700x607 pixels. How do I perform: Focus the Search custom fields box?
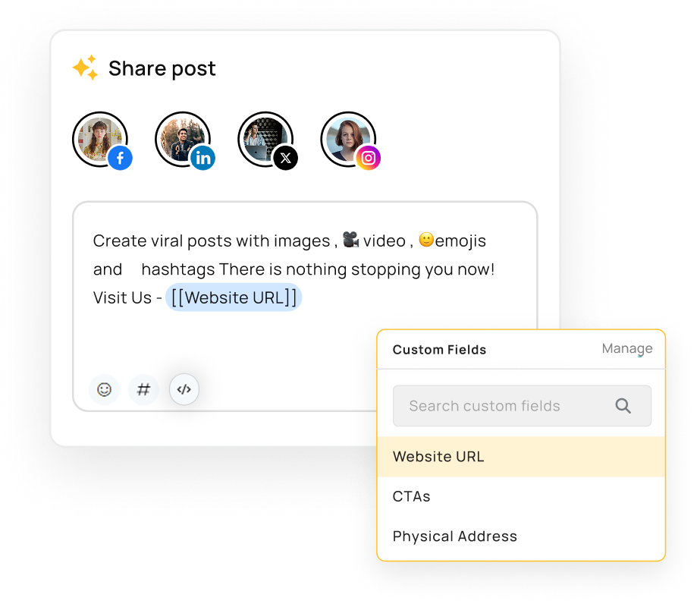(522, 406)
